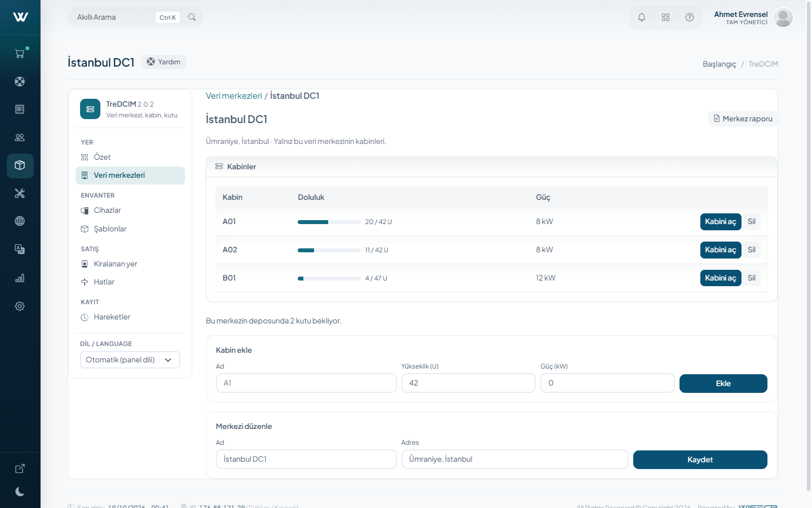Open cabinet B01 with Kabini aç

point(721,278)
